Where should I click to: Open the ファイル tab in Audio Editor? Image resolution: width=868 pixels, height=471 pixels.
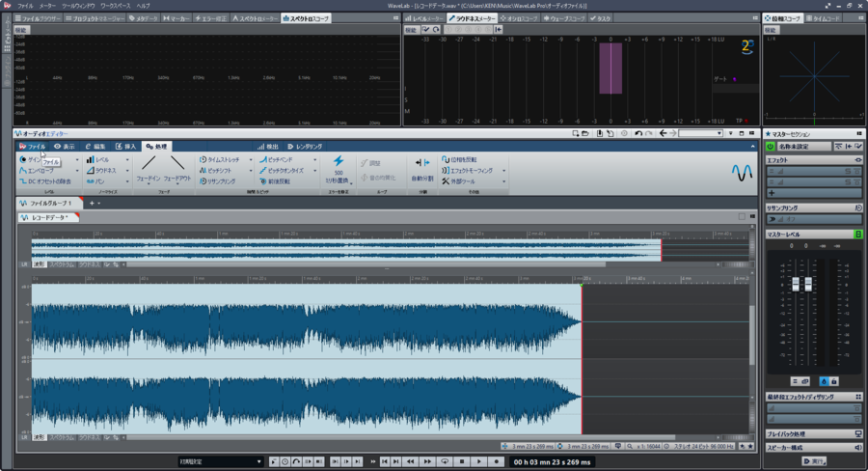[33, 147]
